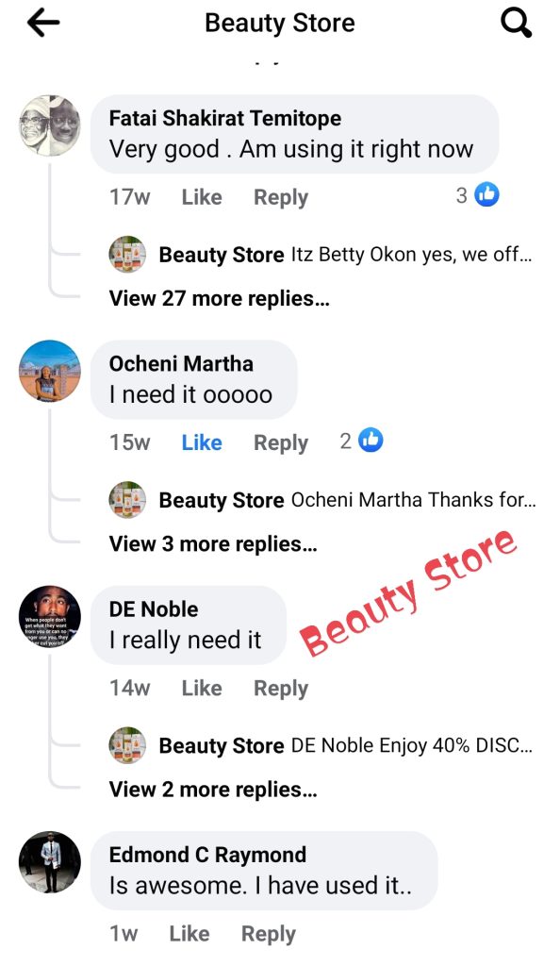Reply to Edmond C Raymond's comment

[x=269, y=934]
